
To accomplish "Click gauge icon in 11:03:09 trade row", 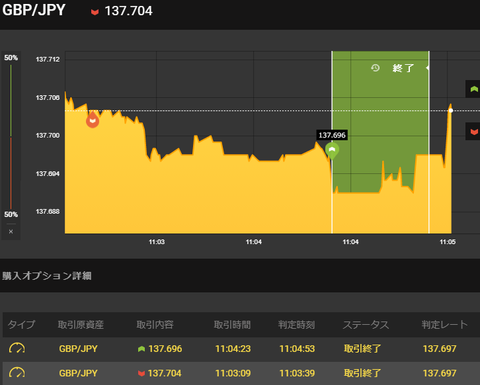I will 17,373.
